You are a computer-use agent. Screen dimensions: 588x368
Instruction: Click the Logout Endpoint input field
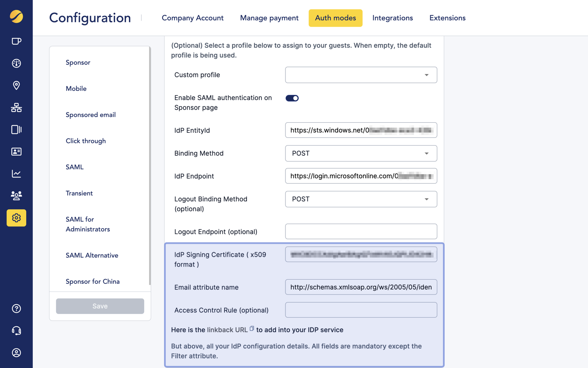click(361, 232)
